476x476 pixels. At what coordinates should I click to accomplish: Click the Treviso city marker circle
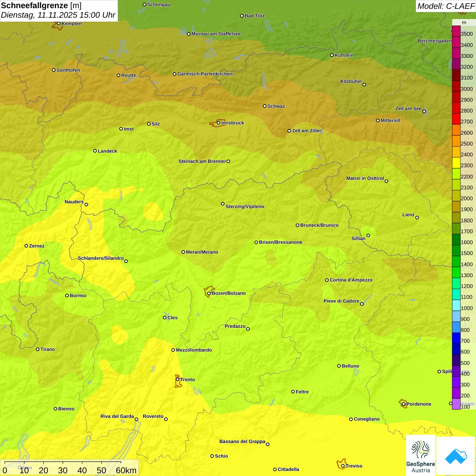[343, 466]
